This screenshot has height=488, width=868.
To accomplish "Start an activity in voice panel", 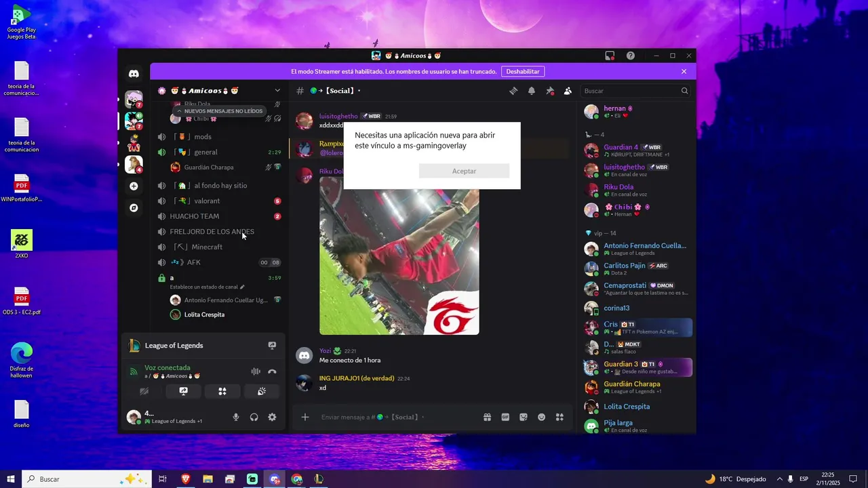I will [x=222, y=391].
